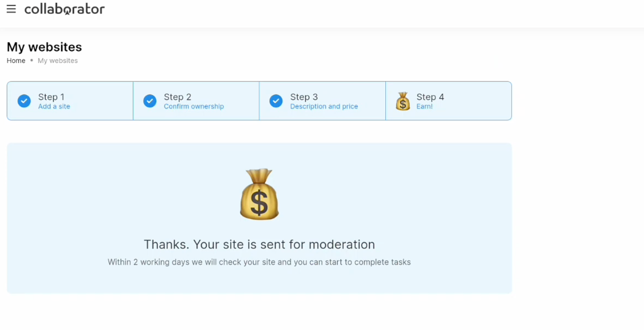Click My websites in the breadcrumb
This screenshot has width=644, height=330.
58,60
